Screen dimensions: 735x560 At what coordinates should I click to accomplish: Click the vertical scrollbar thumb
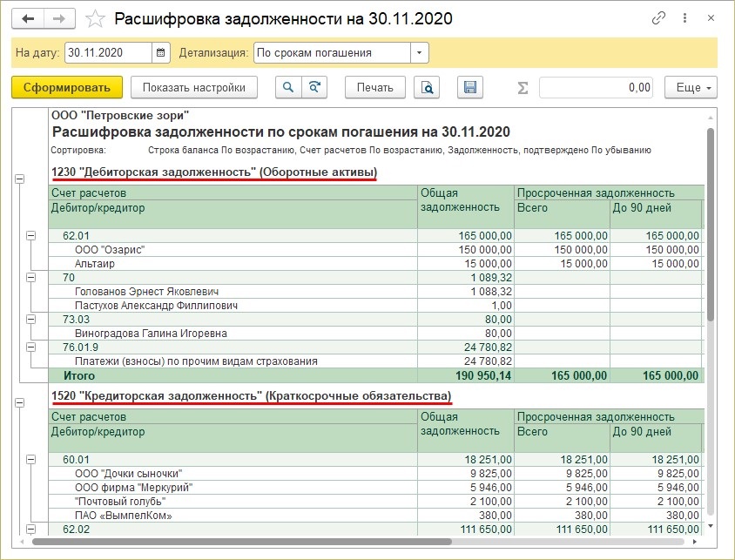click(x=711, y=225)
